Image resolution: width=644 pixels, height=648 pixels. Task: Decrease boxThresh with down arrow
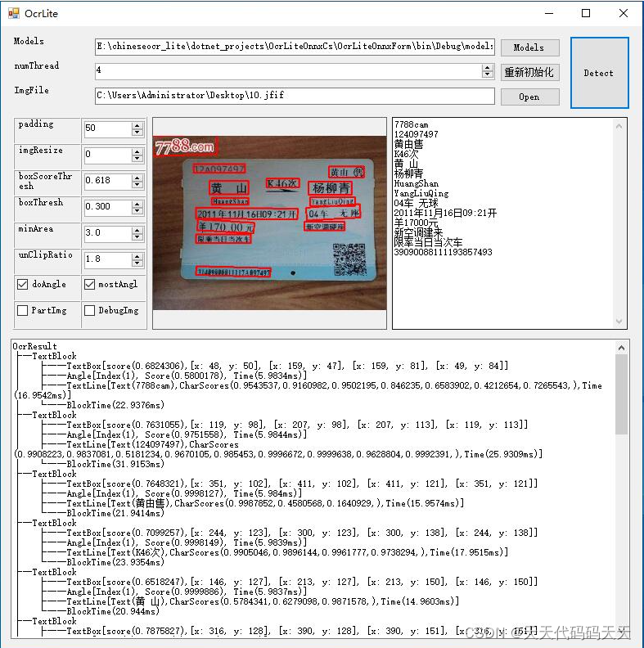tap(137, 211)
